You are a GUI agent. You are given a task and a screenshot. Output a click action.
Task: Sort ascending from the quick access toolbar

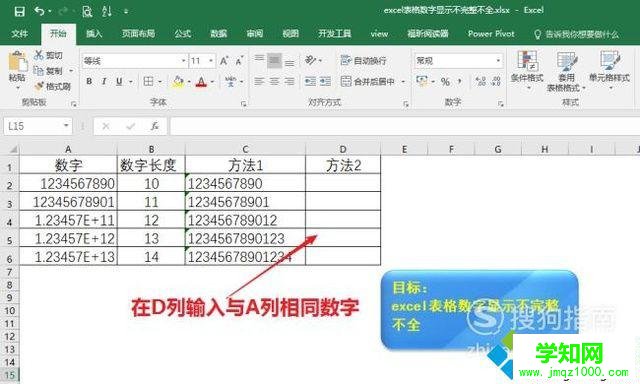click(107, 11)
